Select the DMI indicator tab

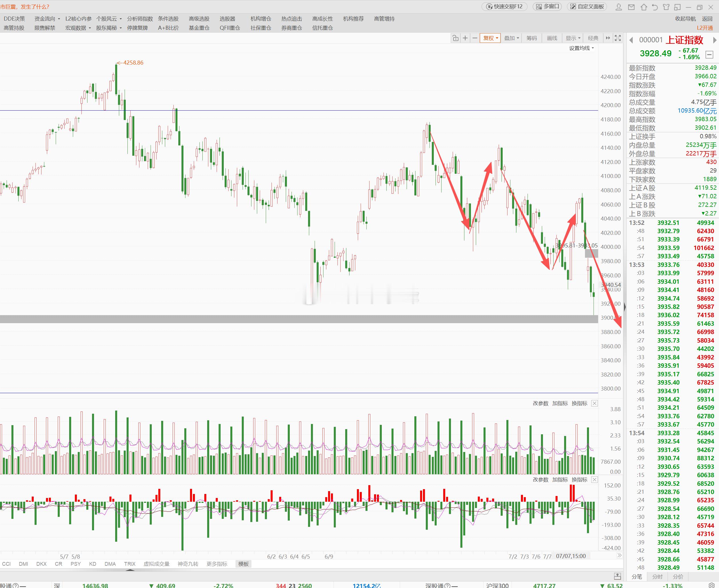tap(23, 564)
